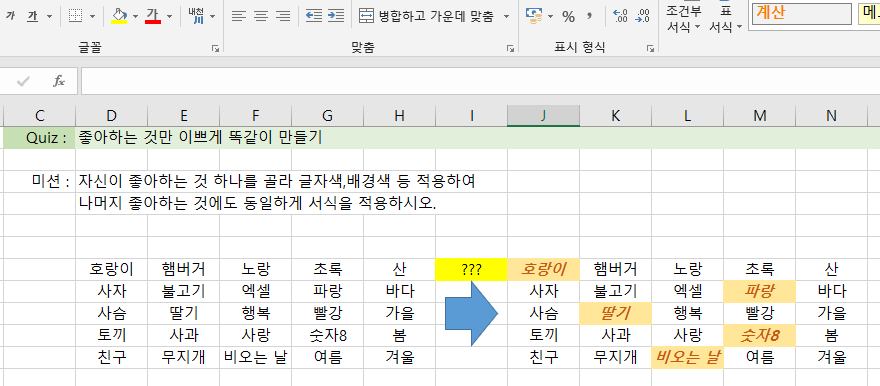Select the '미션 :' cell
The height and width of the screenshot is (386, 880).
coord(39,182)
